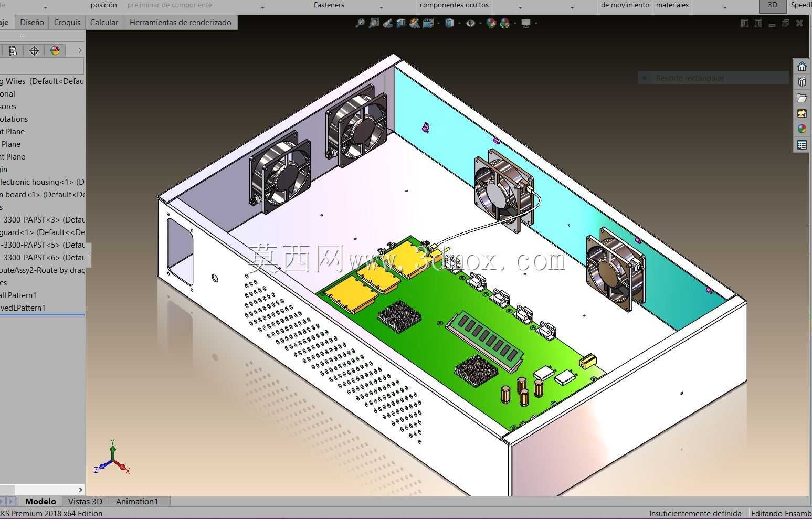Click the posición ribbon button
This screenshot has width=812, height=519.
pyautogui.click(x=104, y=5)
